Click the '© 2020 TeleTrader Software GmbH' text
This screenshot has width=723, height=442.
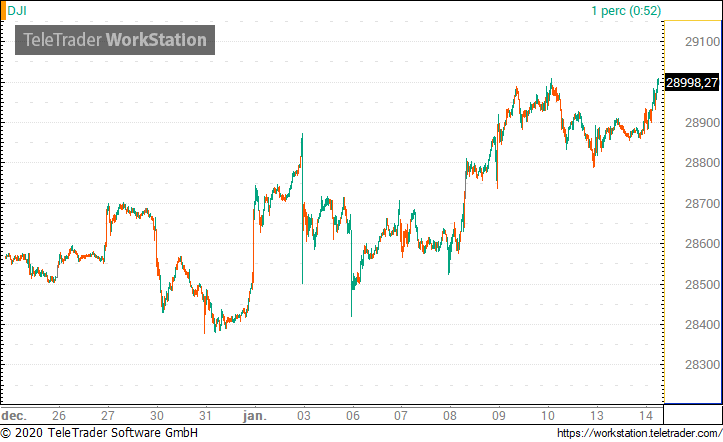point(99,433)
